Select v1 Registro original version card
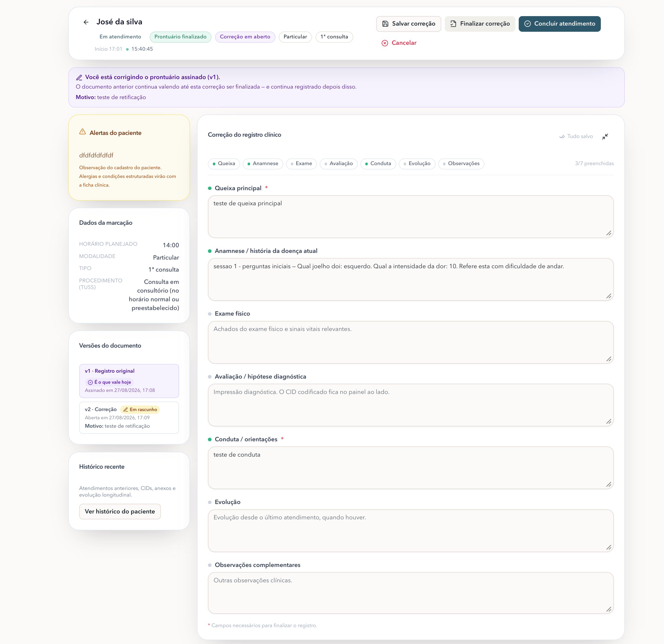Image resolution: width=664 pixels, height=644 pixels. click(x=129, y=381)
